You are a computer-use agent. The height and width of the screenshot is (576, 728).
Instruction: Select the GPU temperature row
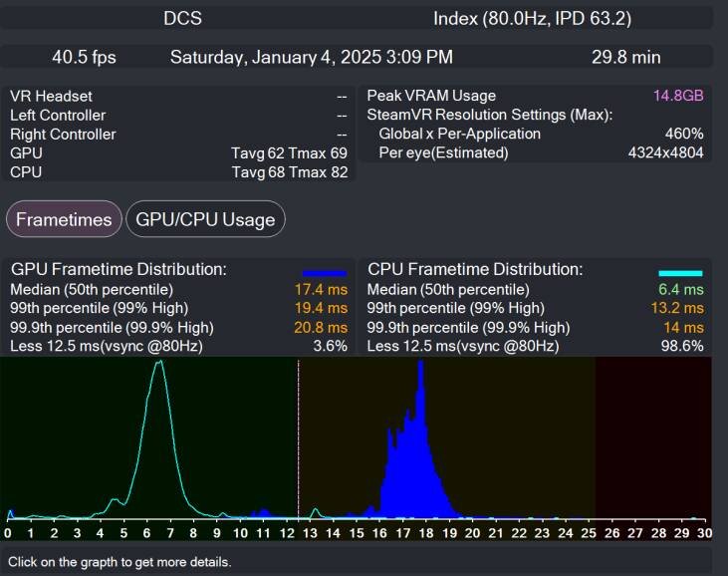coord(178,152)
